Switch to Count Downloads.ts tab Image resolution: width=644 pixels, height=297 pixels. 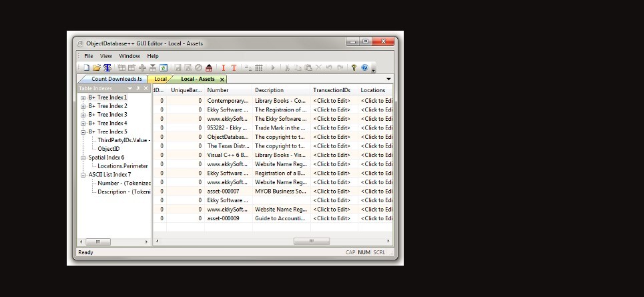pyautogui.click(x=116, y=79)
